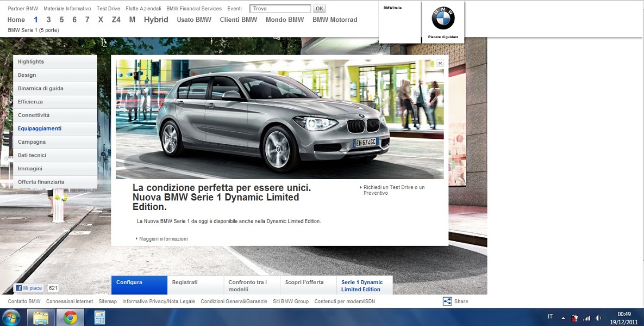Select M models in main navigation
This screenshot has height=326, width=644.
pos(132,20)
